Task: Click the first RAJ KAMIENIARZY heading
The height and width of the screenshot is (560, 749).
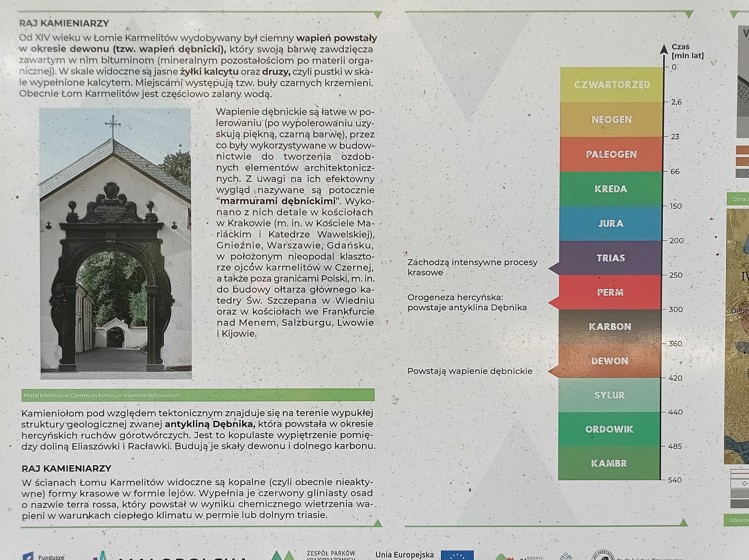Action: point(64,23)
